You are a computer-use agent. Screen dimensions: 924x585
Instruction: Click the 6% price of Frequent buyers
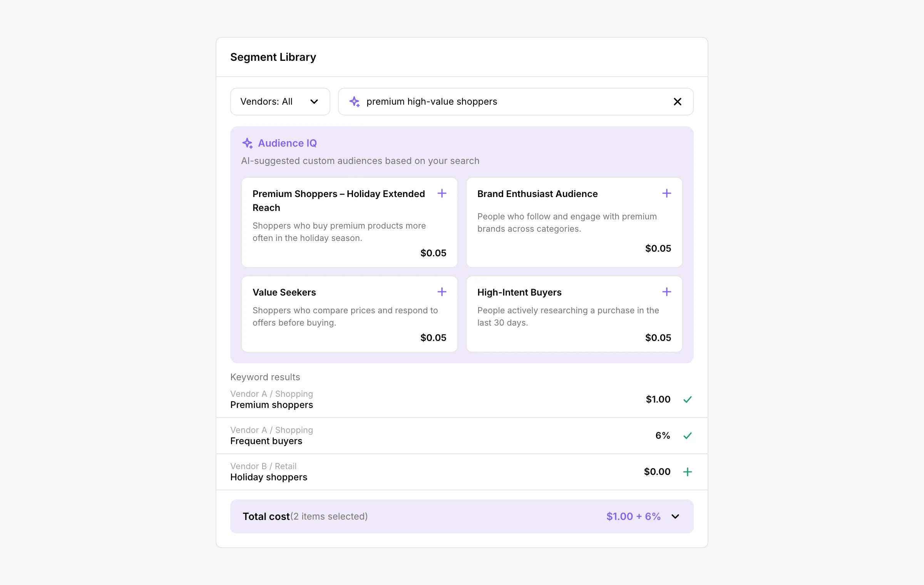pos(663,436)
